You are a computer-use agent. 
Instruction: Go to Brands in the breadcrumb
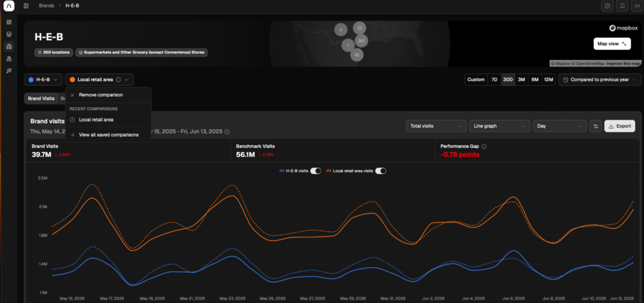pyautogui.click(x=47, y=6)
